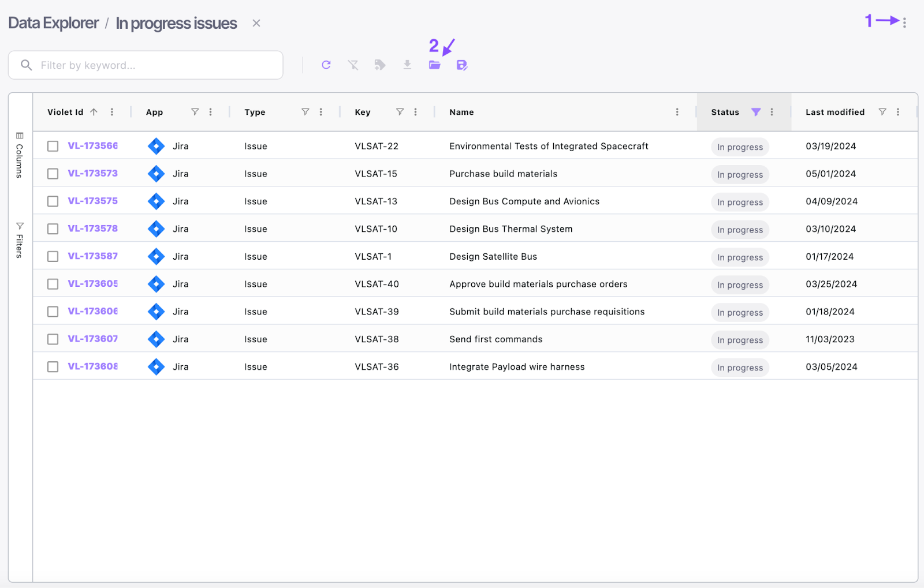Check the VL-173608 row checkbox

53,366
